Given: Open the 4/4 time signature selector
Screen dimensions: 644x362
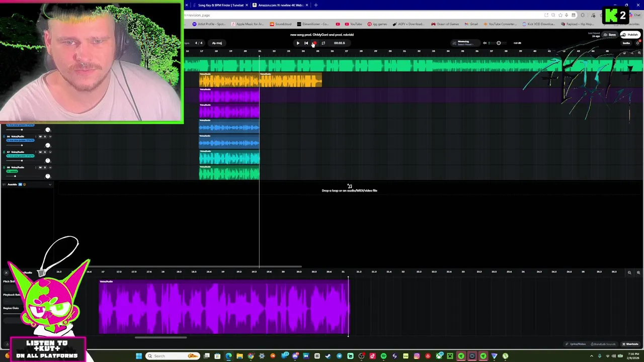Looking at the screenshot, I should tap(199, 43).
